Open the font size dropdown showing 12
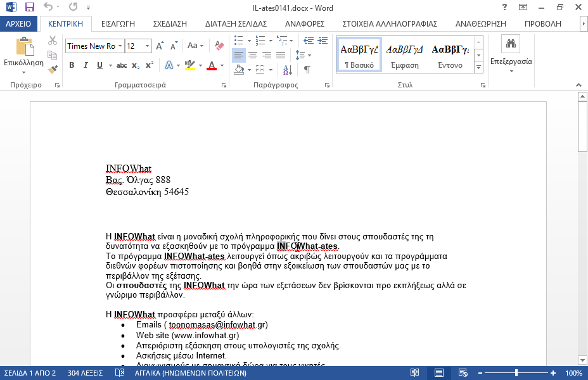The width and height of the screenshot is (588, 380). click(148, 46)
